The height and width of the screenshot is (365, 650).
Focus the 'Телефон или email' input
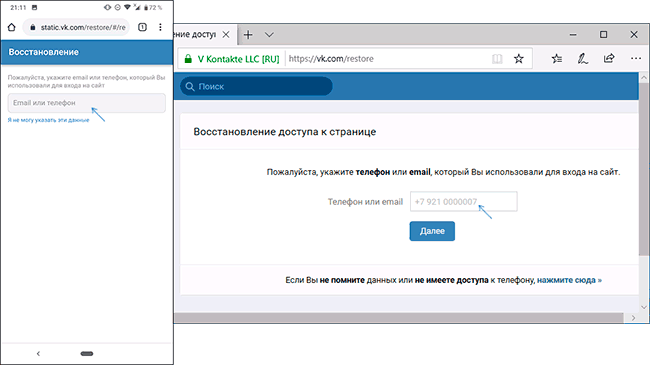coord(463,202)
